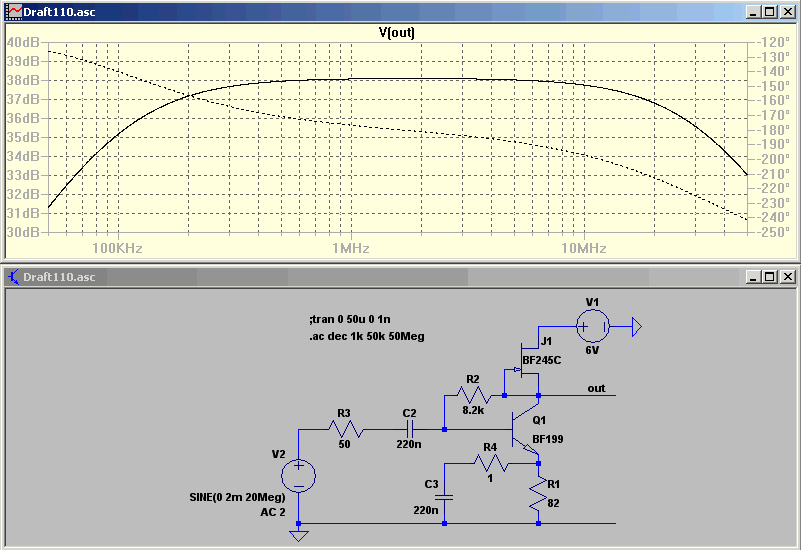This screenshot has height=550, width=801.
Task: Click the .ac dec 1k 50k 50Meg directive
Action: (x=367, y=337)
